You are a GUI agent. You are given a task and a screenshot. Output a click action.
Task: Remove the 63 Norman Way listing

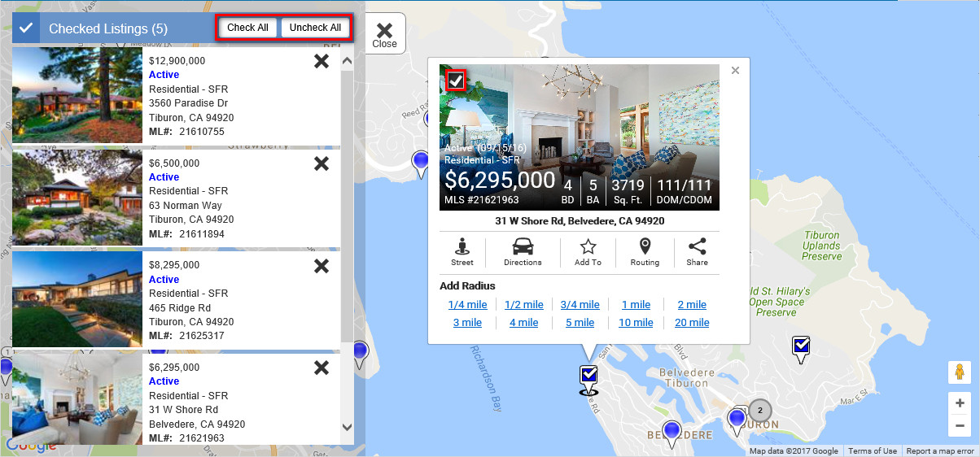pyautogui.click(x=322, y=163)
